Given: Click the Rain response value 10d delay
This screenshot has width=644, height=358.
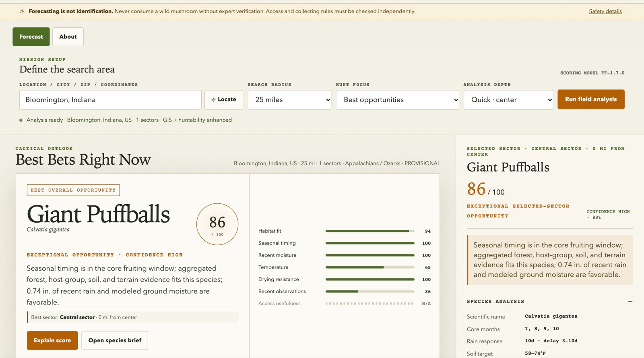Looking at the screenshot, I should [551, 341].
